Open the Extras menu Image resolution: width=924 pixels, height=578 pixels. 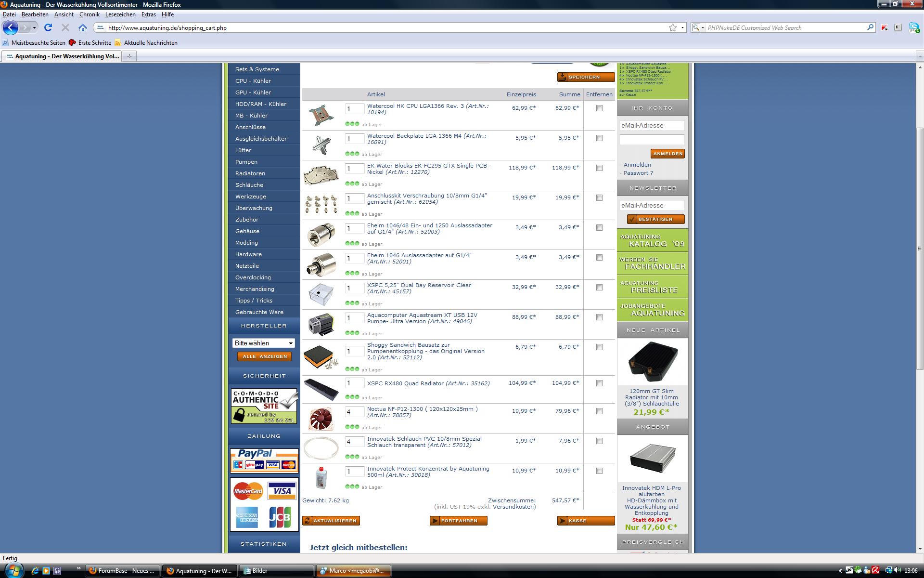click(x=148, y=14)
